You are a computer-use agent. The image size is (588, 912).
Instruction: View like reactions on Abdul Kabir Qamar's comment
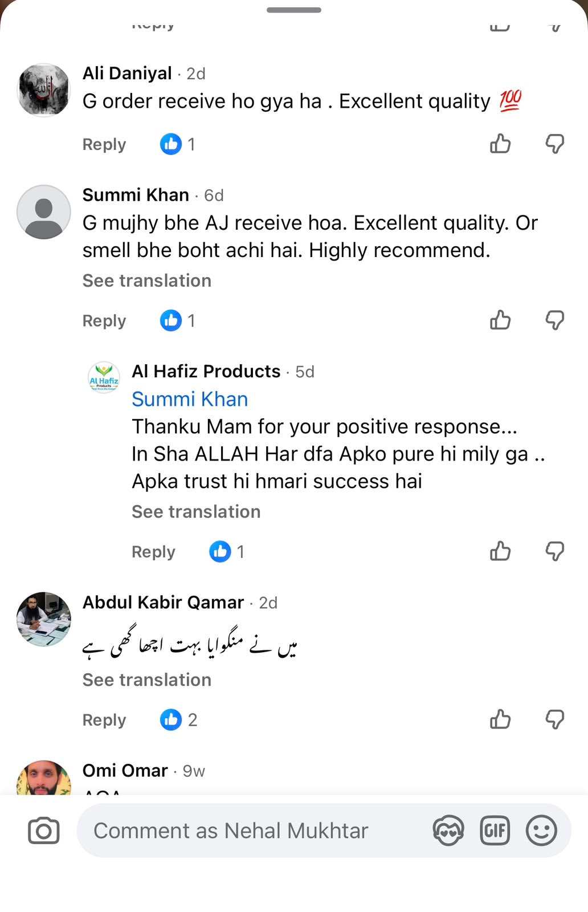point(178,720)
